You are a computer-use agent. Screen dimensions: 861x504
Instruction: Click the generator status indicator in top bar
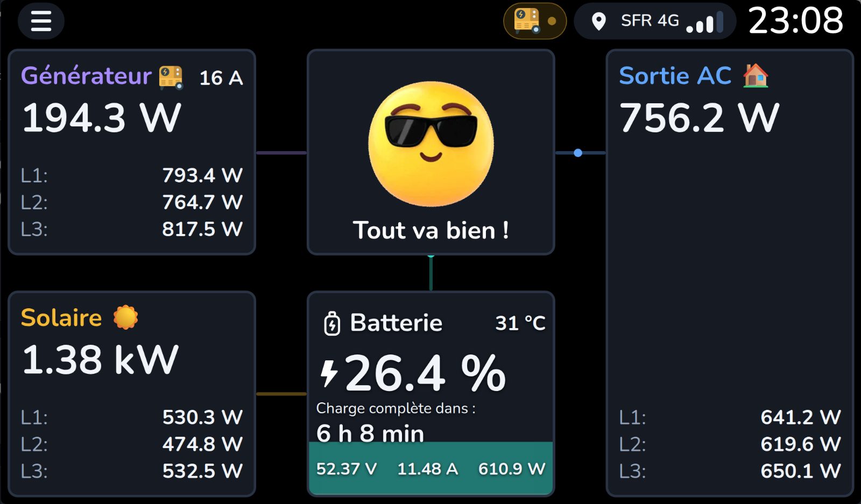(x=535, y=21)
